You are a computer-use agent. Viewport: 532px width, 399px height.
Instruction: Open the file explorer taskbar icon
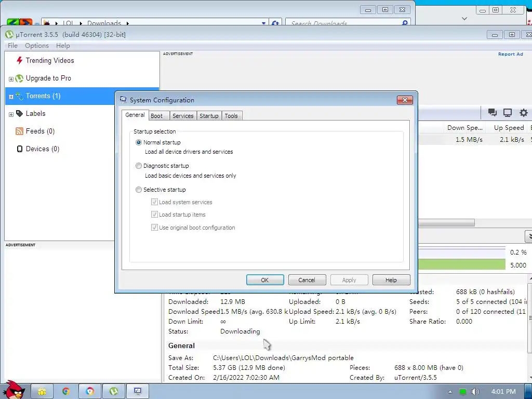(x=42, y=392)
